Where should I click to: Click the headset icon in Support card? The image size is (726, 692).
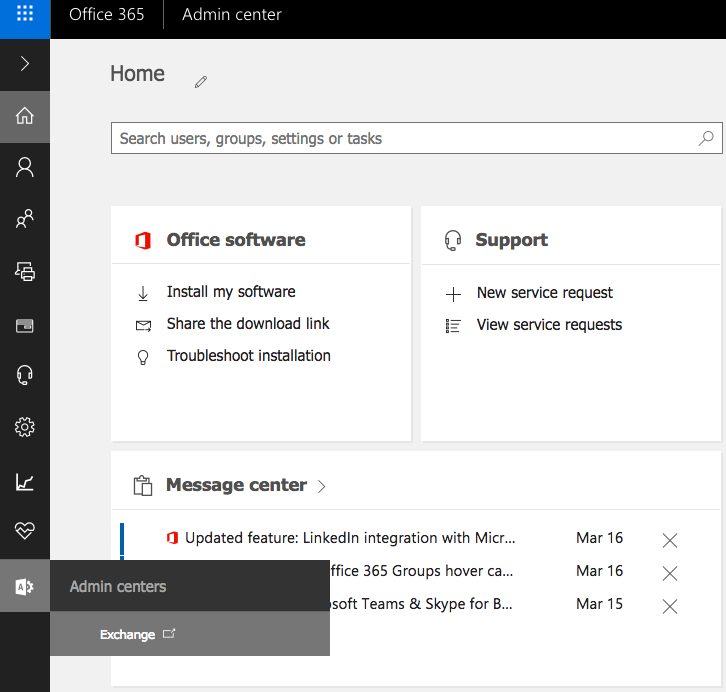click(453, 241)
